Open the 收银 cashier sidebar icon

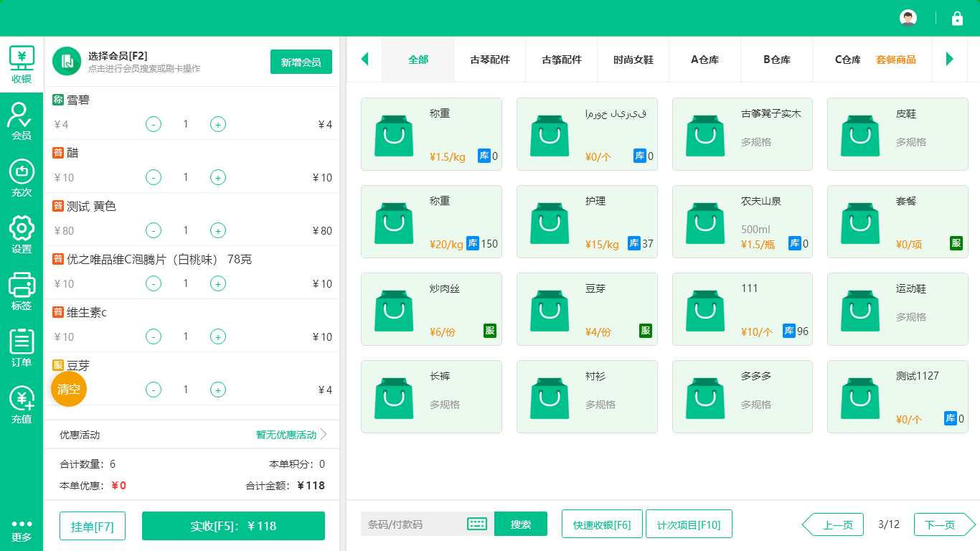tap(22, 65)
